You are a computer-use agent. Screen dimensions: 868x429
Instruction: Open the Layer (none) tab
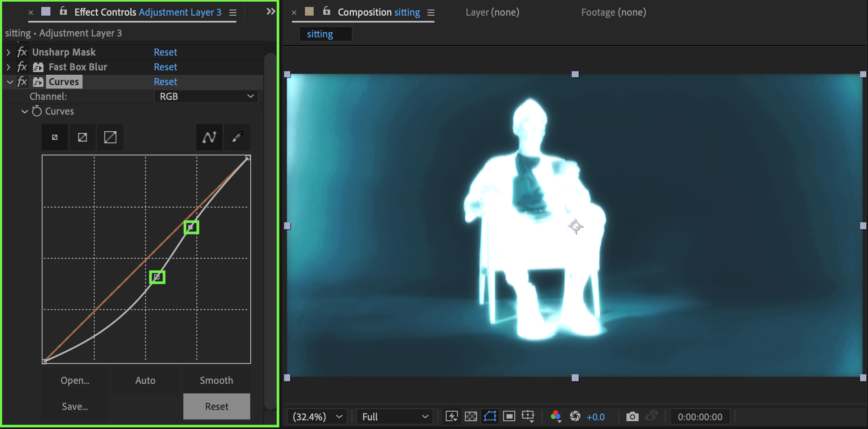click(492, 12)
